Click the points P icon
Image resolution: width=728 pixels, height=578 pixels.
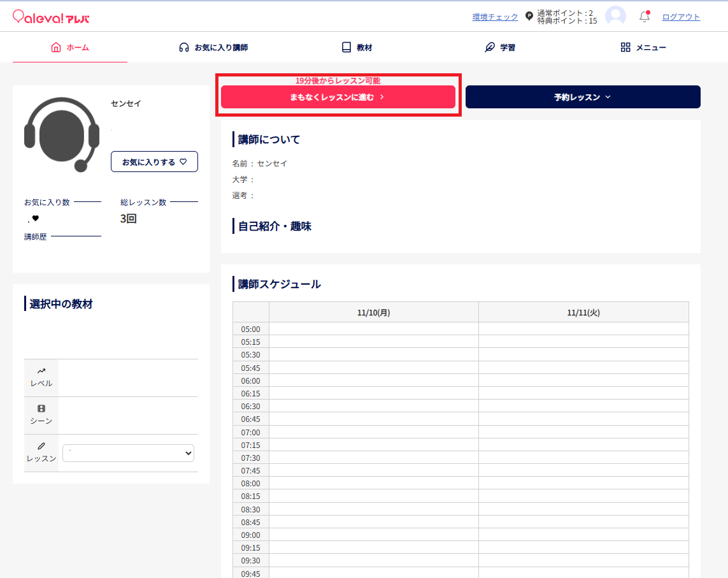529,17
